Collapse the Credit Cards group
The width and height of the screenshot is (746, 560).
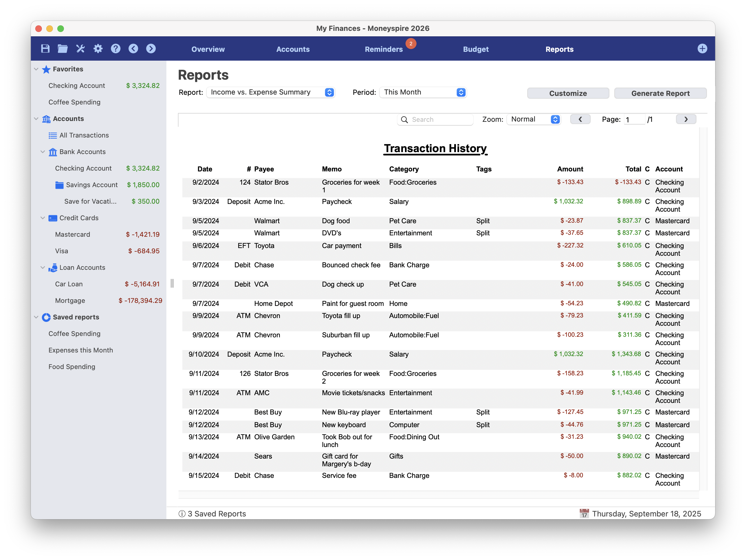[x=43, y=218]
